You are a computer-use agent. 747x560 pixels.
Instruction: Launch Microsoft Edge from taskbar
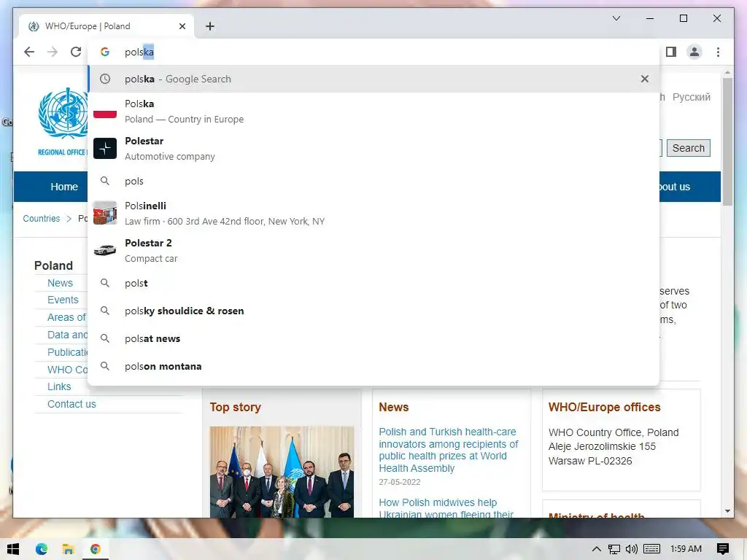42,549
